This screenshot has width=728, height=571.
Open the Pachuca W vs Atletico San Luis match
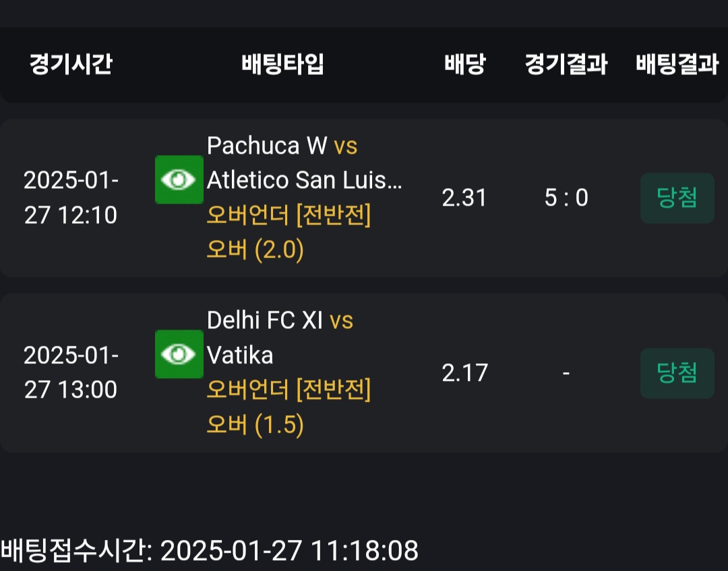[304, 162]
